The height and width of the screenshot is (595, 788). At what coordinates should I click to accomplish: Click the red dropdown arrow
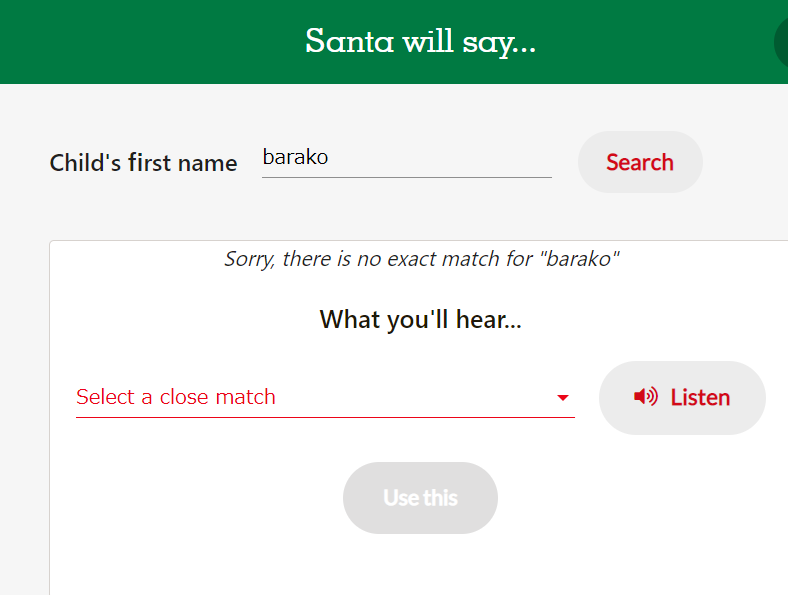[562, 398]
